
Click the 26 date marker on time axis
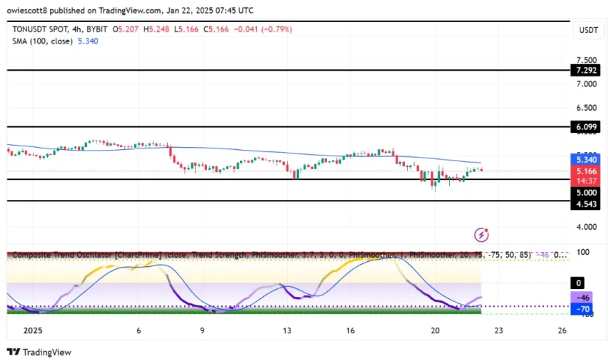coord(563,330)
